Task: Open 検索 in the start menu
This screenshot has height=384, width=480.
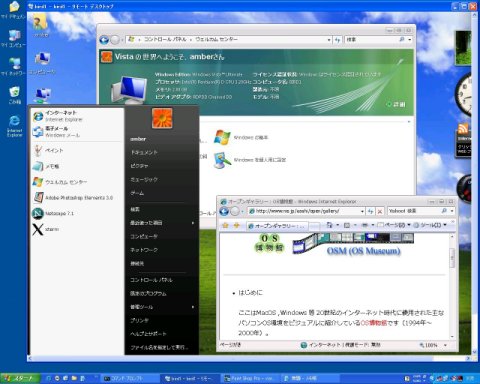Action: pos(135,209)
